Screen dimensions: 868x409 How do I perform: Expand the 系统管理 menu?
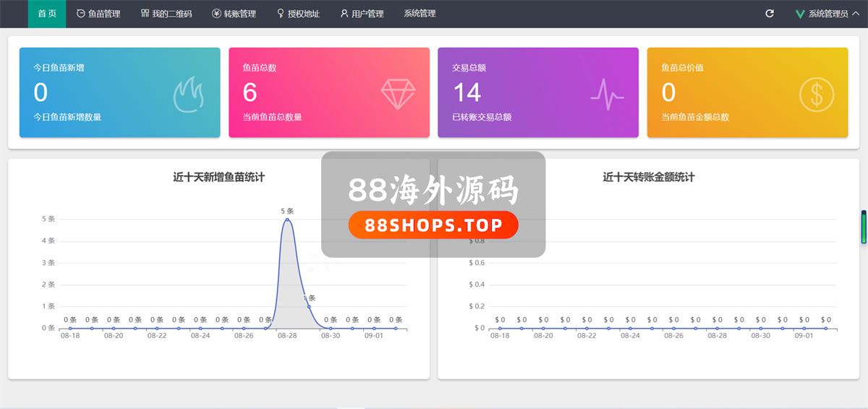coord(420,14)
